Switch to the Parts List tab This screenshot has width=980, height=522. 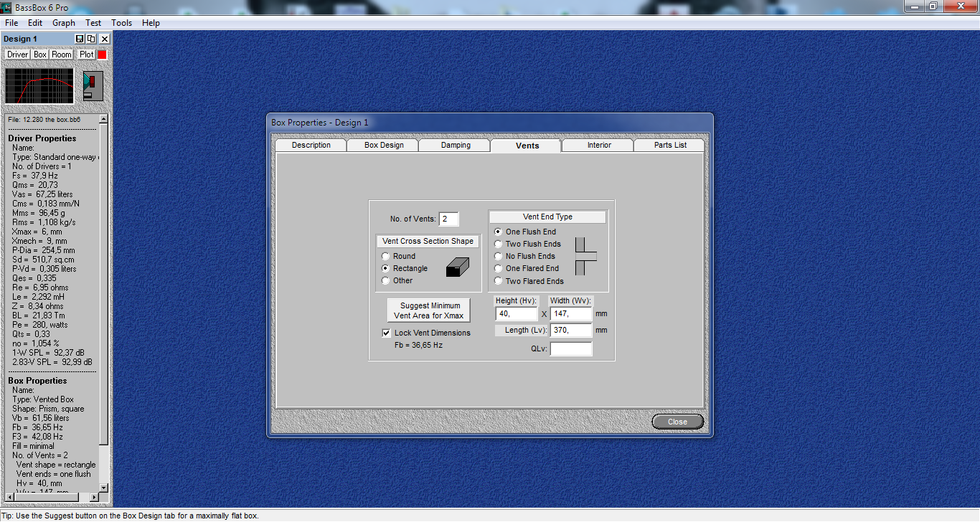point(670,145)
